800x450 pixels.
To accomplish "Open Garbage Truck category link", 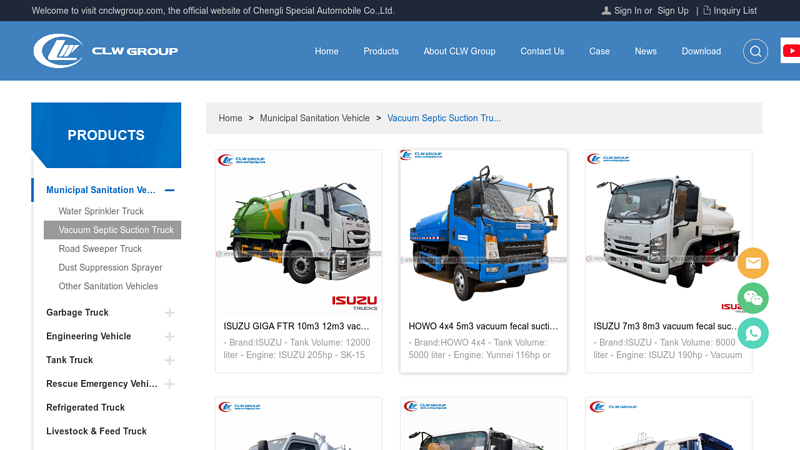I will [77, 313].
